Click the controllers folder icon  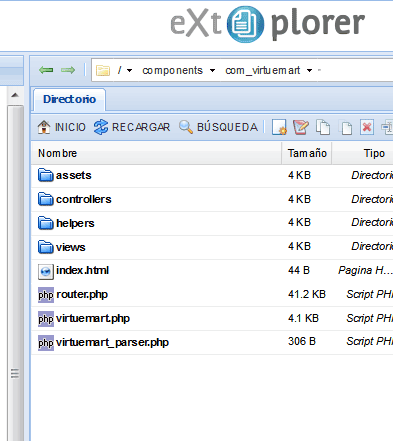pos(45,199)
